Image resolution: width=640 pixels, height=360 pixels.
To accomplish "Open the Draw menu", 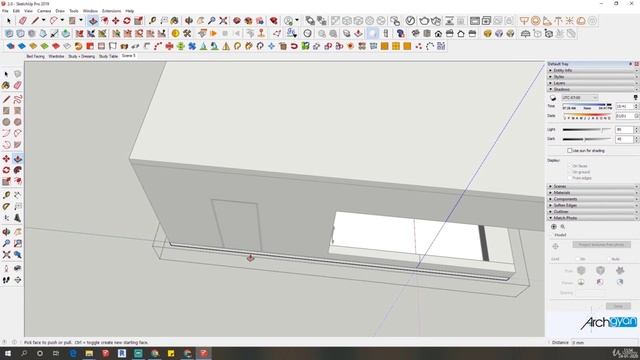I will pyautogui.click(x=60, y=11).
